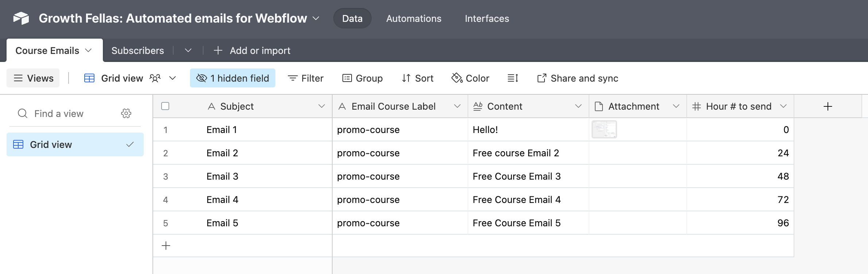
Task: Click the Email Course Label text type icon
Action: [x=342, y=106]
